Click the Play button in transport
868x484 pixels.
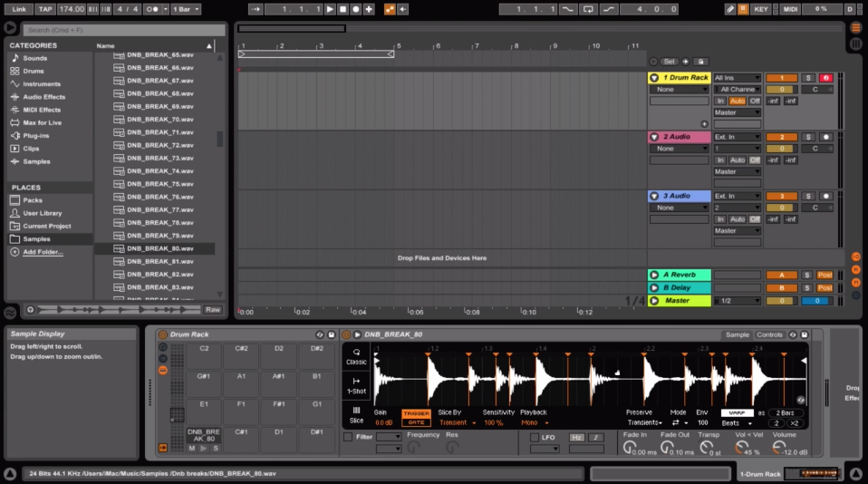pos(330,9)
